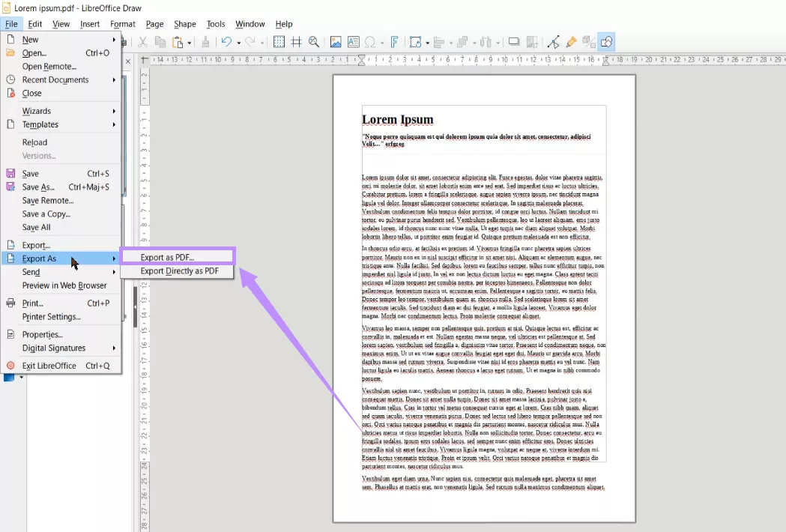Viewport: 786px width, 532px height.
Task: Insert an image using the toolbar icon
Action: tap(335, 41)
